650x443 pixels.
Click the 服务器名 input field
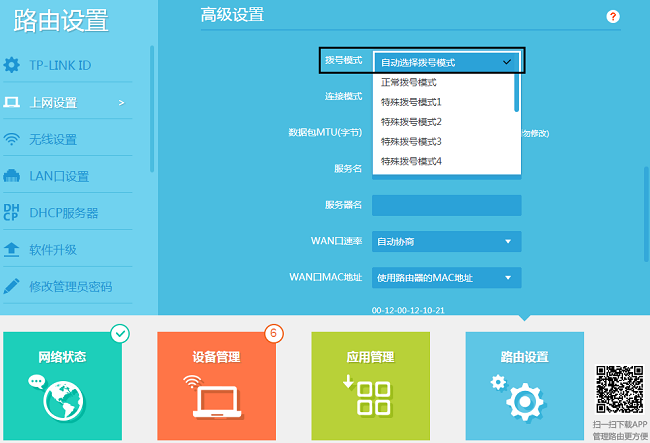pyautogui.click(x=446, y=205)
